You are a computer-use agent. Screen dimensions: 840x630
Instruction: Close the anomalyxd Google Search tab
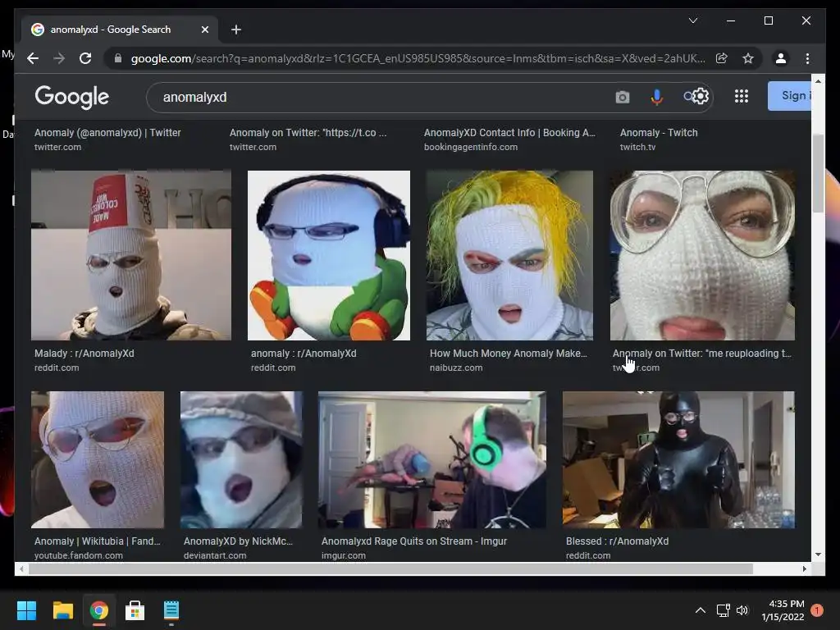pyautogui.click(x=204, y=30)
